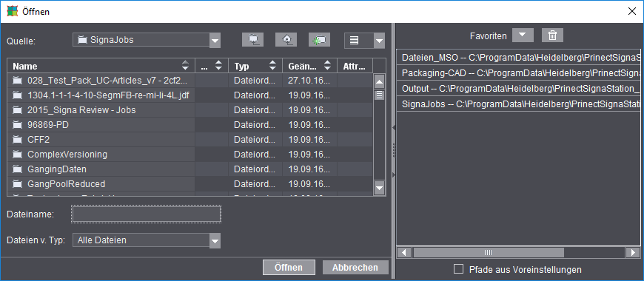The image size is (644, 281).
Task: Create a new folder
Action: [319, 40]
